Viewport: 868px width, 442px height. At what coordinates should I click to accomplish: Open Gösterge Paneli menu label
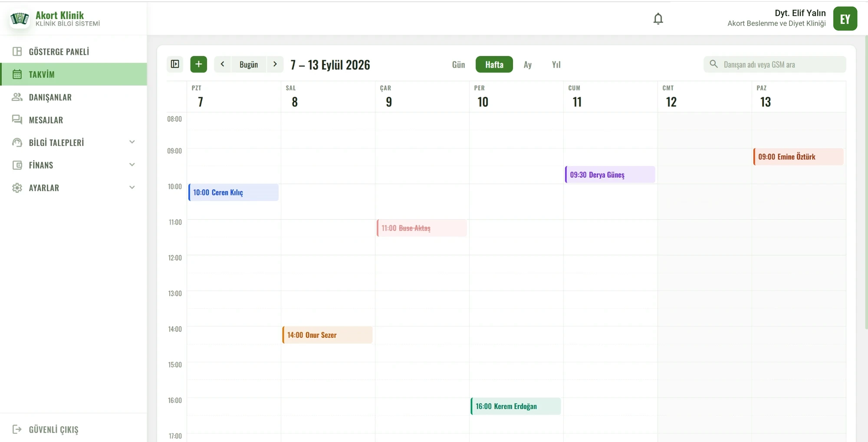point(59,52)
